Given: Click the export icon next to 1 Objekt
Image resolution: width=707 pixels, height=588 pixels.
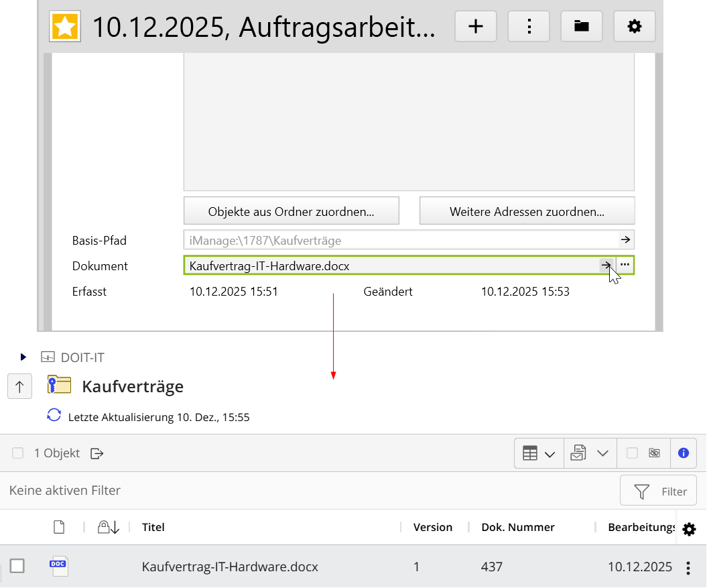Looking at the screenshot, I should (97, 453).
